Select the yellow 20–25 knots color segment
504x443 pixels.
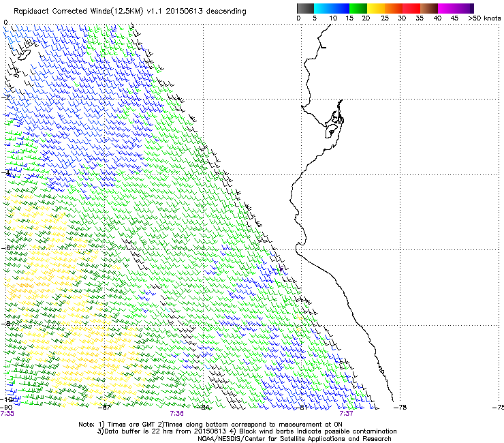click(376, 8)
